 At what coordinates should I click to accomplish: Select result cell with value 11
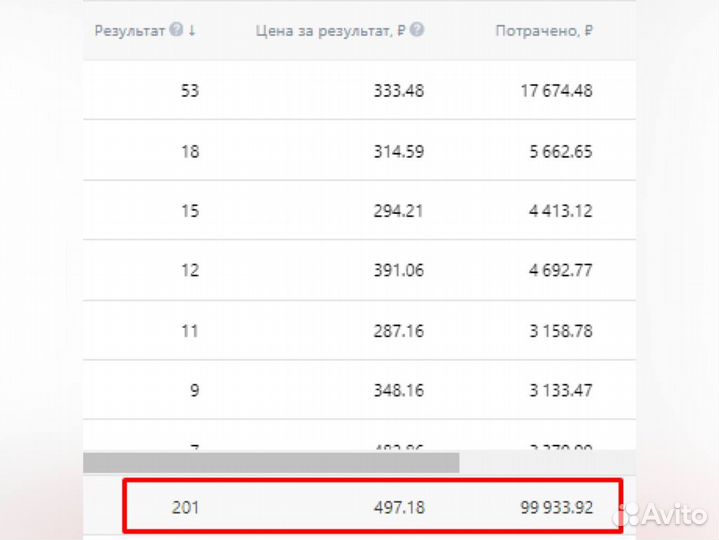tap(190, 331)
